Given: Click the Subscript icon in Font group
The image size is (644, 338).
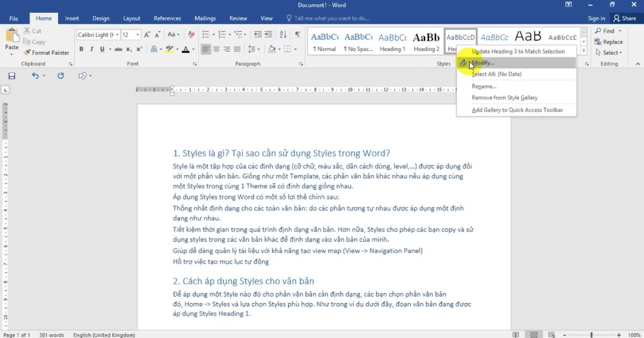Looking at the screenshot, I should pos(129,49).
